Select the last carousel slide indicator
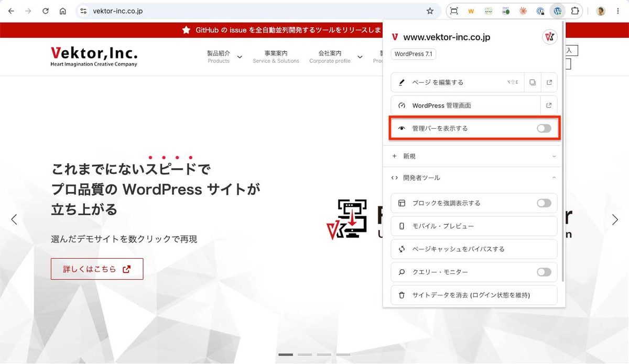The height and width of the screenshot is (364, 629). (343, 355)
